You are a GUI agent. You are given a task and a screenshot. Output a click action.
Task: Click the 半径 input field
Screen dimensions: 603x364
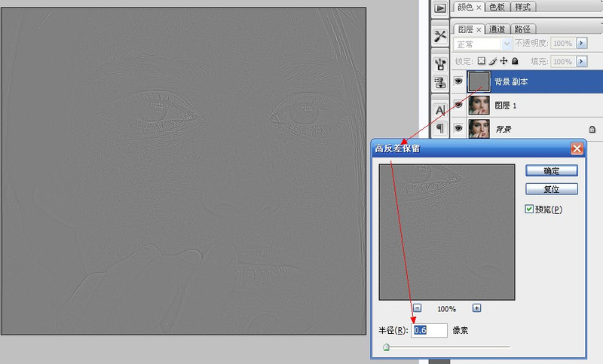(x=429, y=330)
